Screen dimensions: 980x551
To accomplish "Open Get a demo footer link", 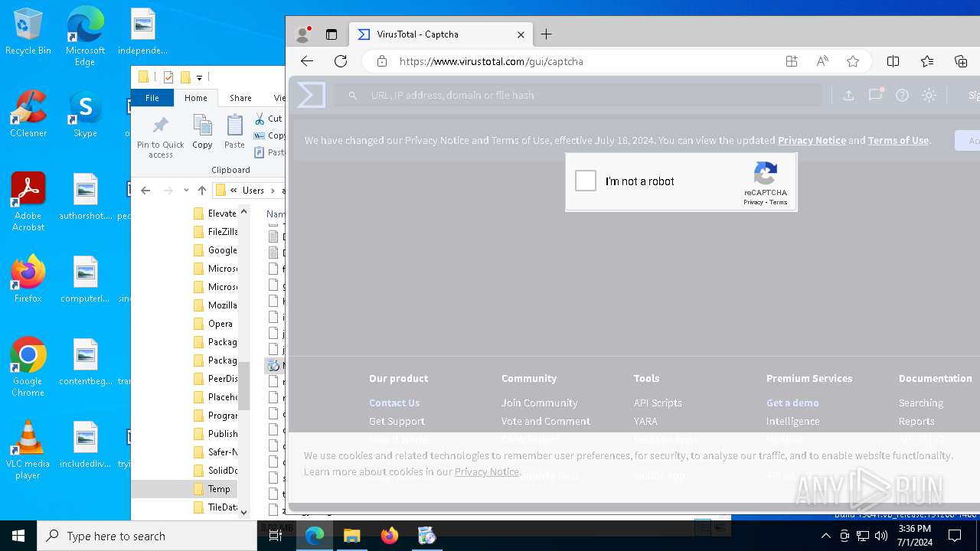I will pos(792,403).
